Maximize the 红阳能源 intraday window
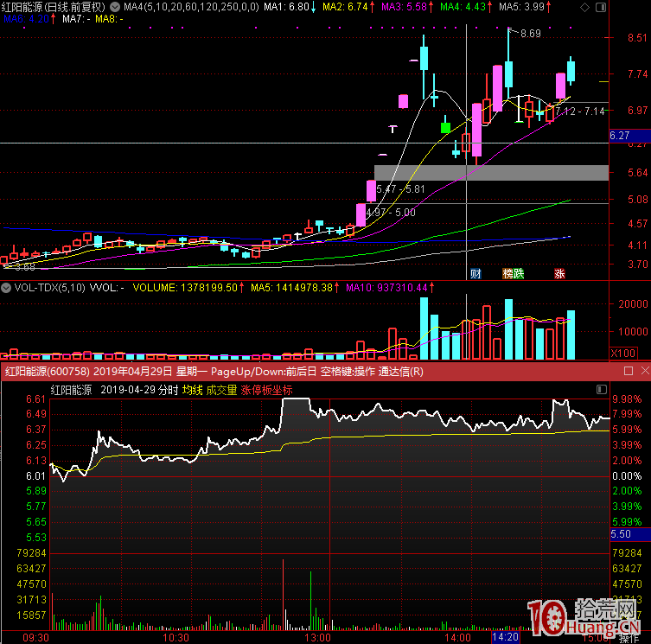651x644 pixels. coord(629,371)
